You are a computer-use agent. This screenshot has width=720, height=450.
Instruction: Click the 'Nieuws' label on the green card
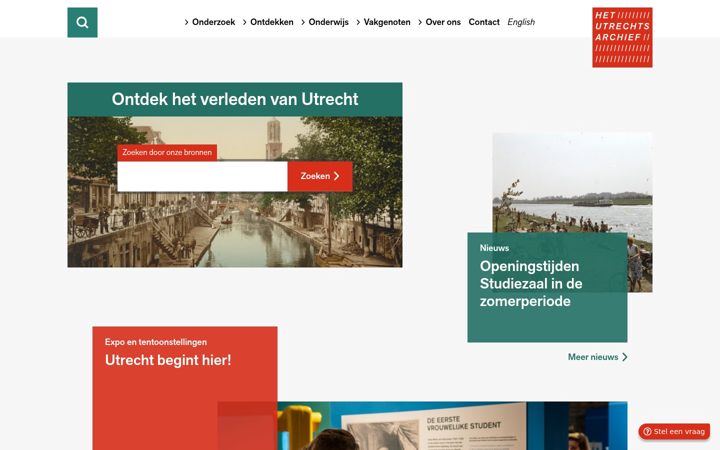click(x=495, y=248)
